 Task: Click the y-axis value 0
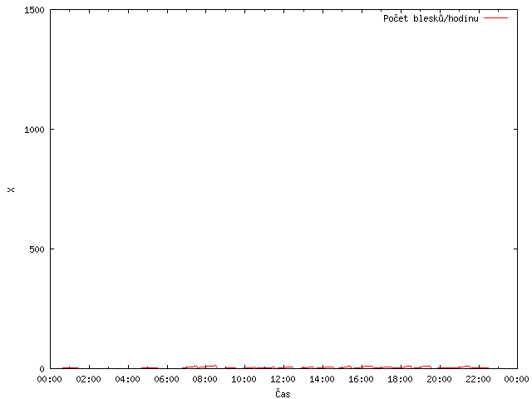[42, 369]
